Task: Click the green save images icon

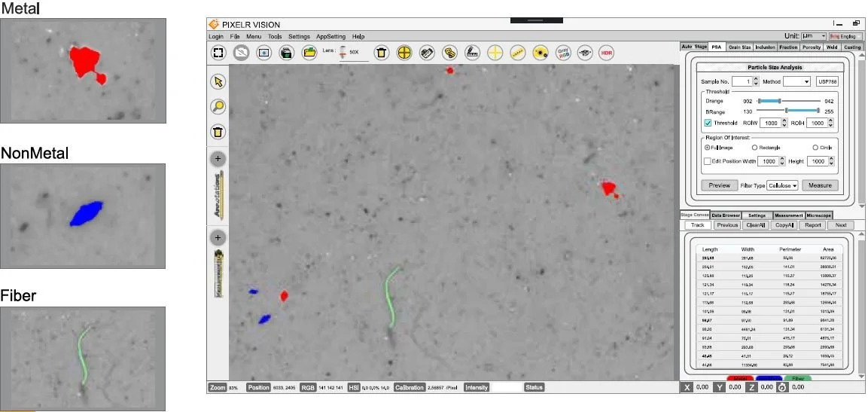Action: pos(286,53)
